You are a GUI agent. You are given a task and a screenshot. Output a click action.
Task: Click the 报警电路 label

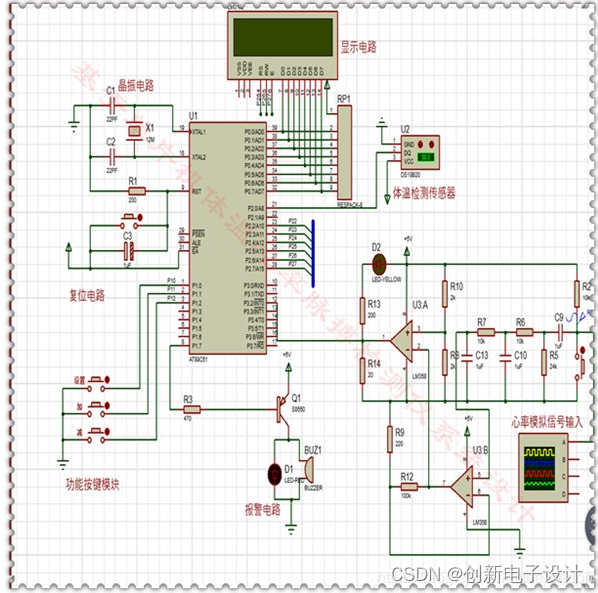click(263, 509)
